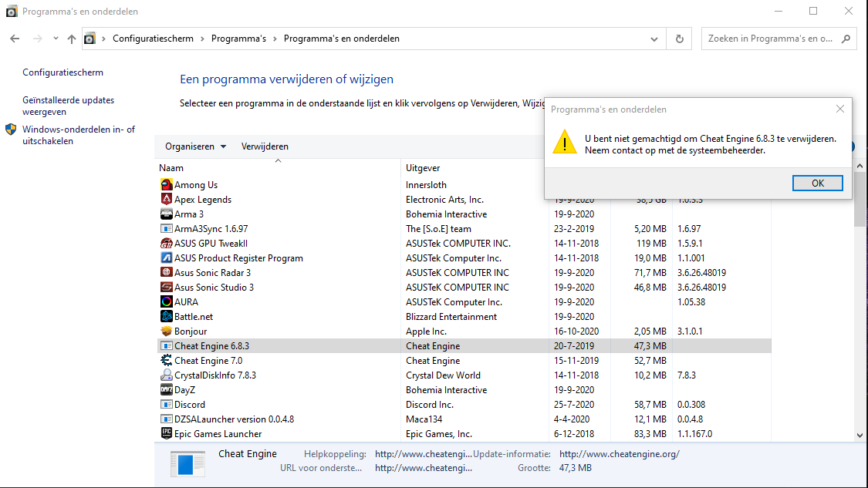Click the AURA rainbow ring icon
This screenshot has height=488, width=868.
[x=166, y=301]
